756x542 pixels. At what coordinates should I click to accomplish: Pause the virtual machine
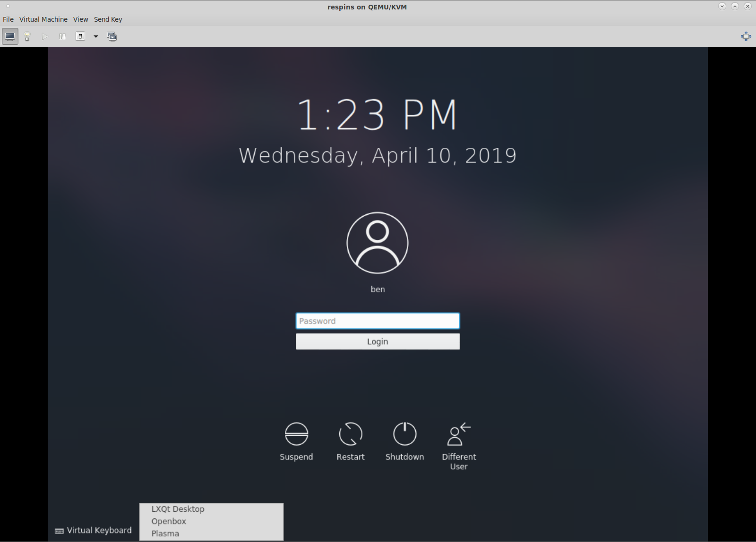coord(62,36)
